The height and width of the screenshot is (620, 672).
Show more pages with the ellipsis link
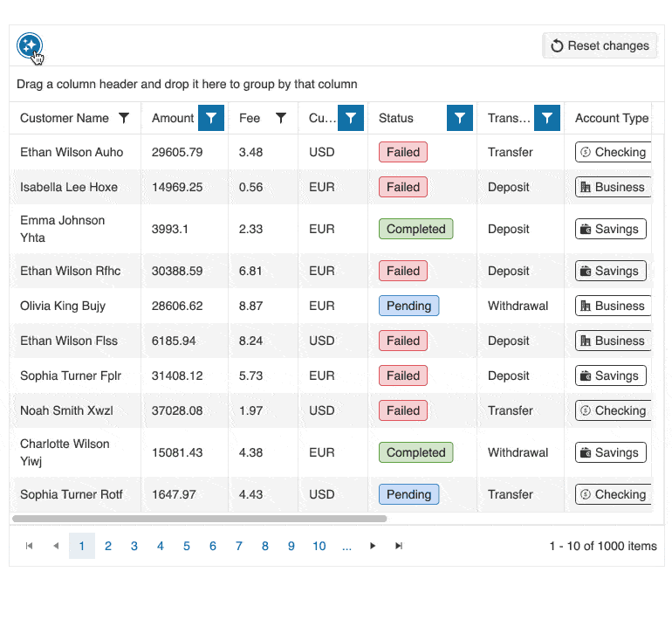pos(346,546)
